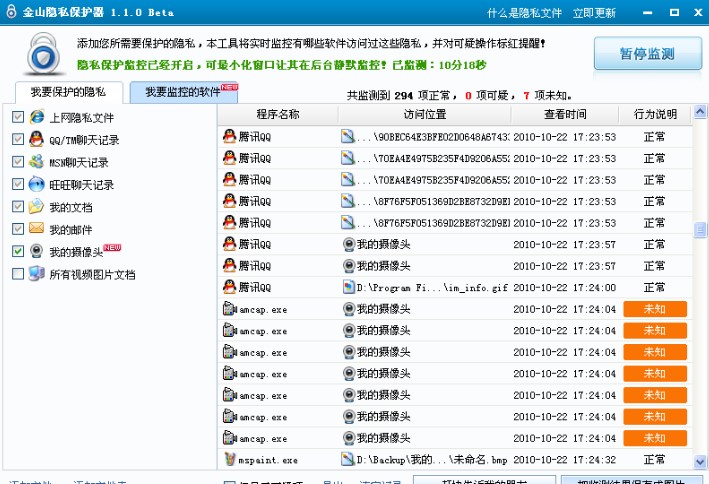Click the green 已监测：10分18秒 status text
The image size is (709, 484).
coord(439,65)
